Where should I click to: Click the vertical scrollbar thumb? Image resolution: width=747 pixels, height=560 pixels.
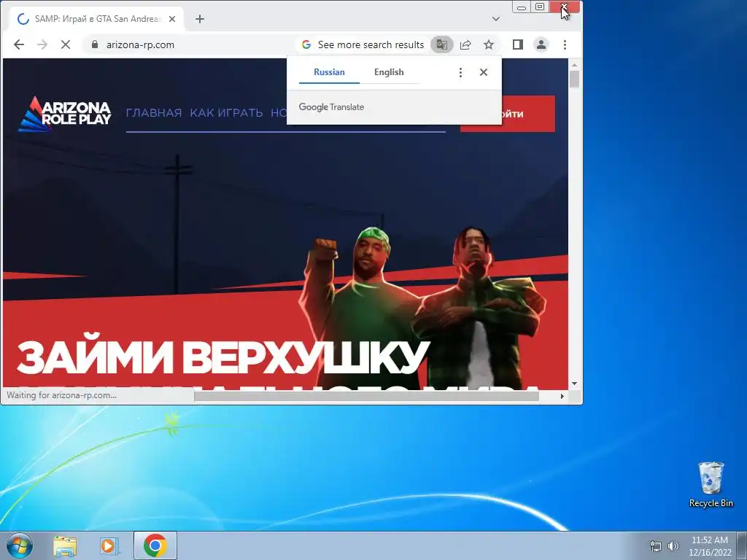(574, 79)
